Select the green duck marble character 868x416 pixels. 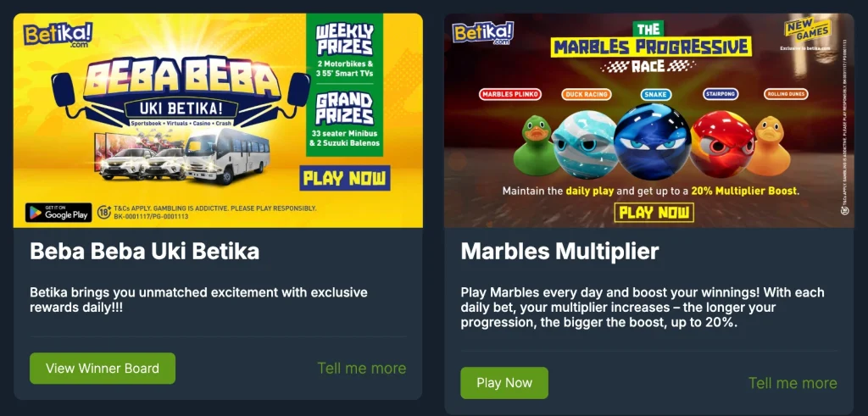pos(534,146)
